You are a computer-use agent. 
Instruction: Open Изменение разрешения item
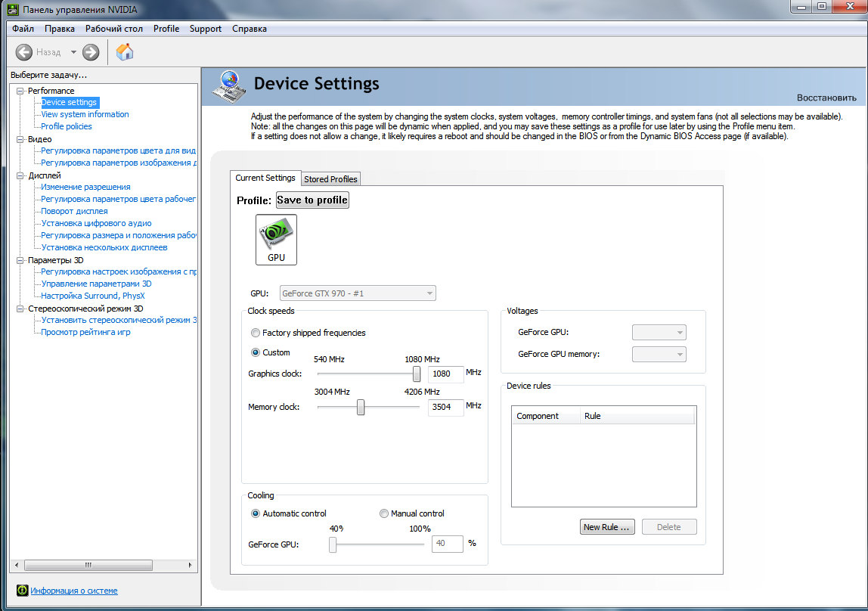pos(85,187)
